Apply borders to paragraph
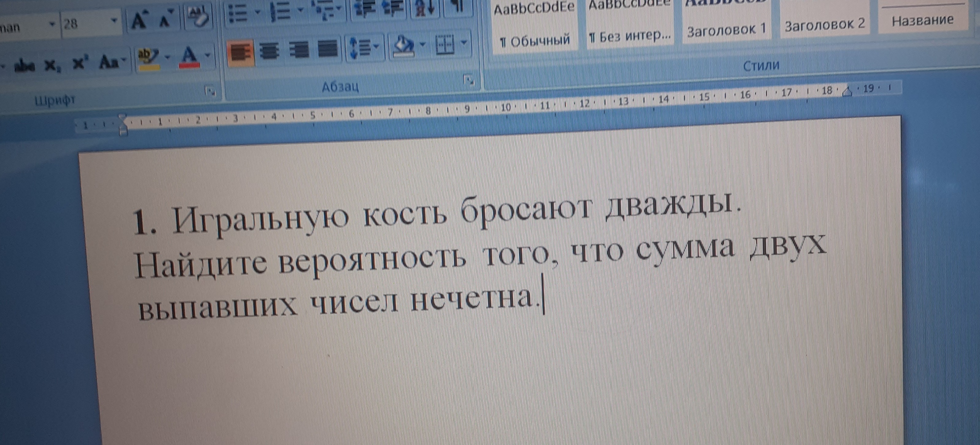The width and height of the screenshot is (980, 445). pos(445,45)
